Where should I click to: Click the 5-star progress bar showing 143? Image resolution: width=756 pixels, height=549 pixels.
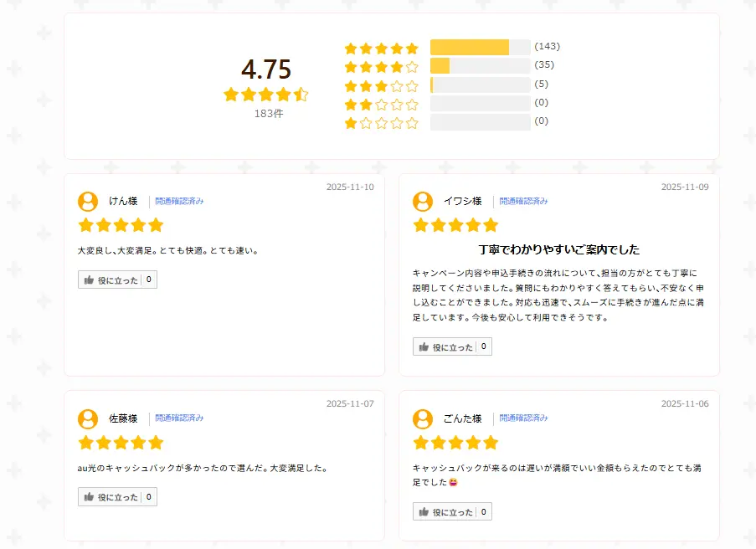pos(480,47)
